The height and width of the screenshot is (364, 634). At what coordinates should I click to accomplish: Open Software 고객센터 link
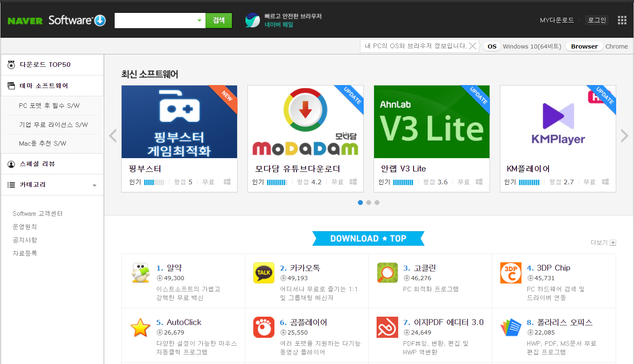click(x=37, y=214)
